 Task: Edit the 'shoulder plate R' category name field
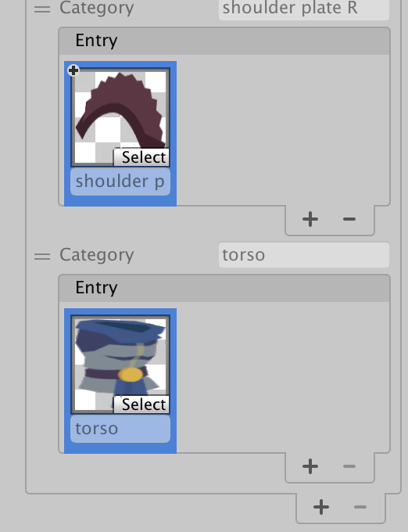tap(304, 9)
